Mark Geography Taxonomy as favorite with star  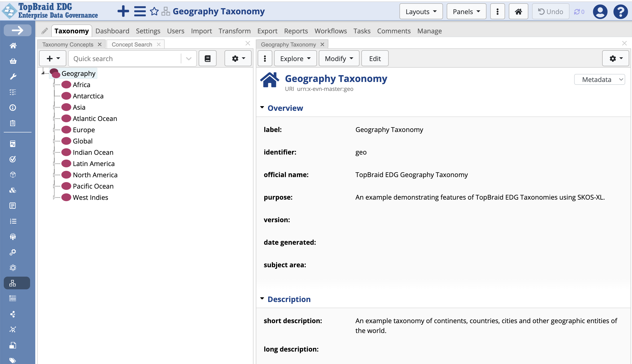click(x=154, y=11)
